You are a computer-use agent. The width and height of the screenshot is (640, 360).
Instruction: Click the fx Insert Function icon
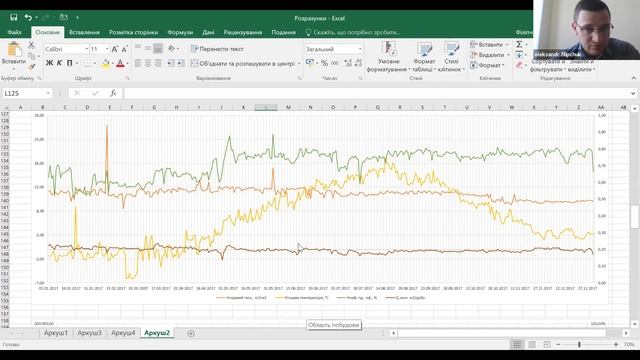click(x=113, y=93)
